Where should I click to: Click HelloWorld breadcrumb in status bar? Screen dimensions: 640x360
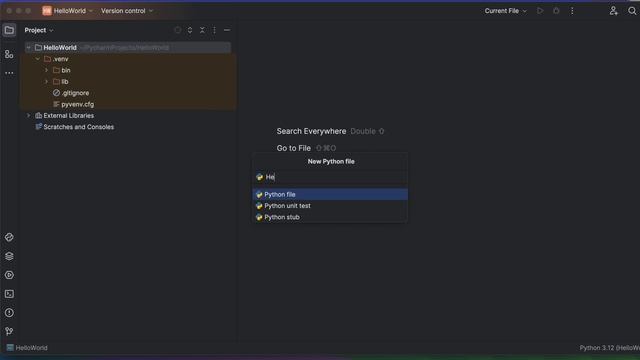coord(27,348)
